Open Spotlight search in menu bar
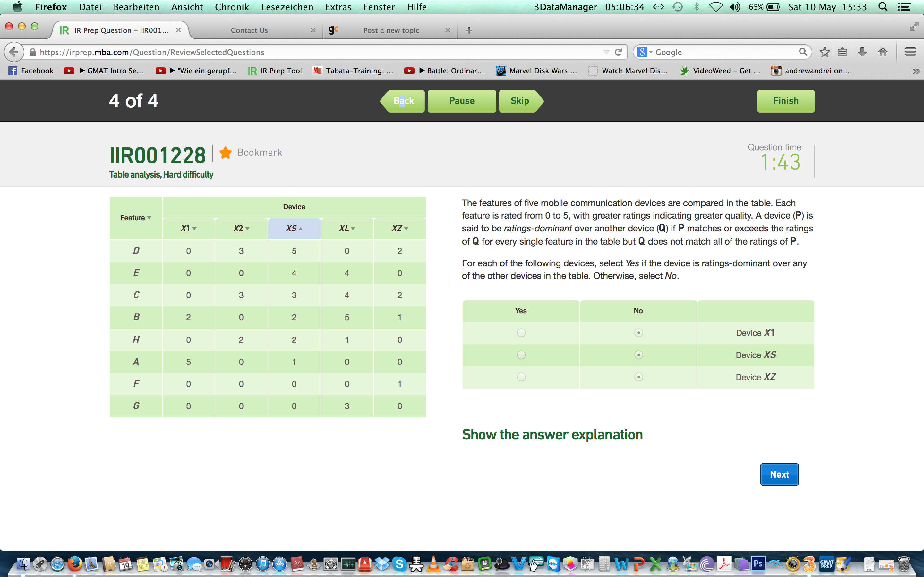 click(x=883, y=7)
